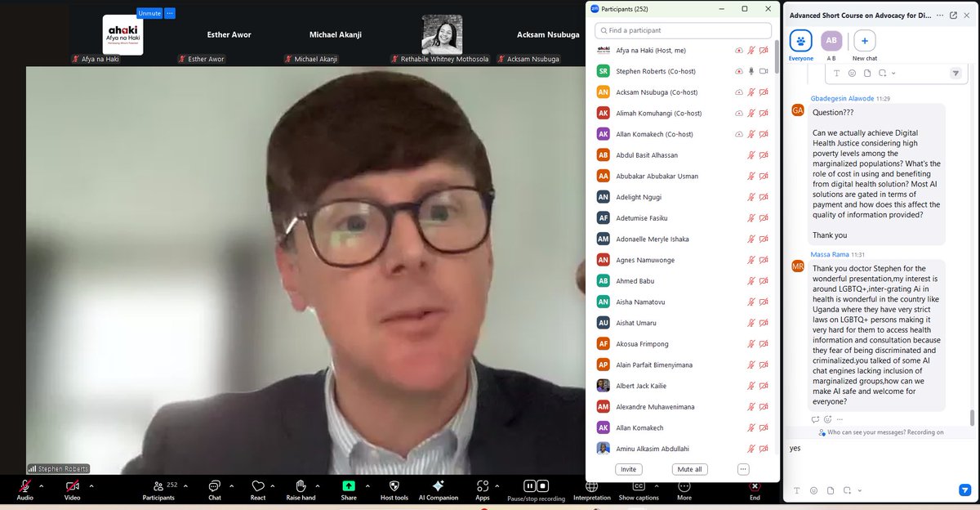Expand audio options caret next to Audio
980x510 pixels.
[43, 485]
